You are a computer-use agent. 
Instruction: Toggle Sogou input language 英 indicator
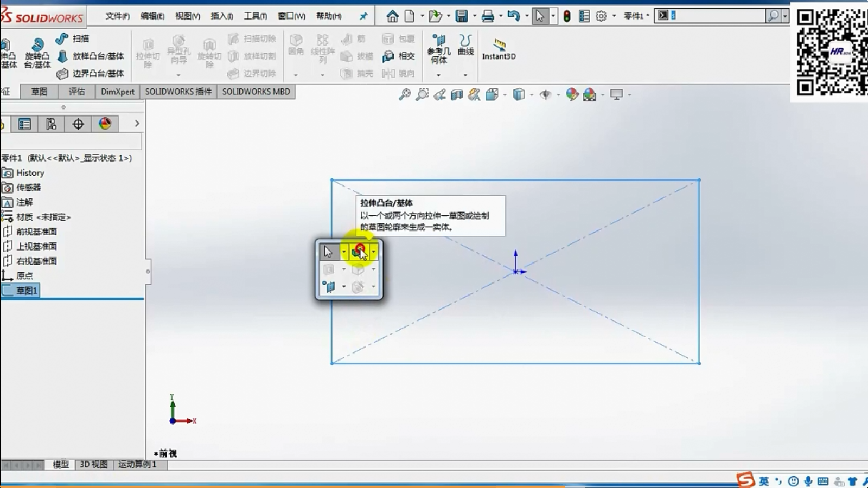(764, 481)
